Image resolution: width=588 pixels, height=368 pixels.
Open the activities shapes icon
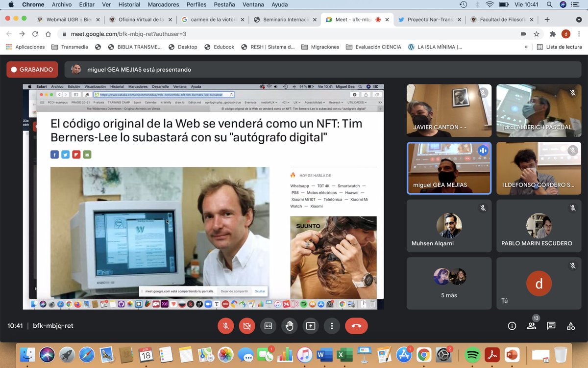point(571,326)
